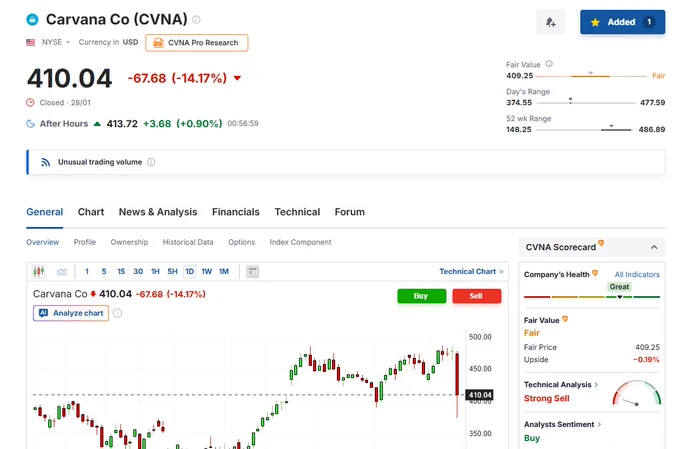Collapse the CVNA Scorecard panel
The image size is (680, 449).
click(x=654, y=247)
